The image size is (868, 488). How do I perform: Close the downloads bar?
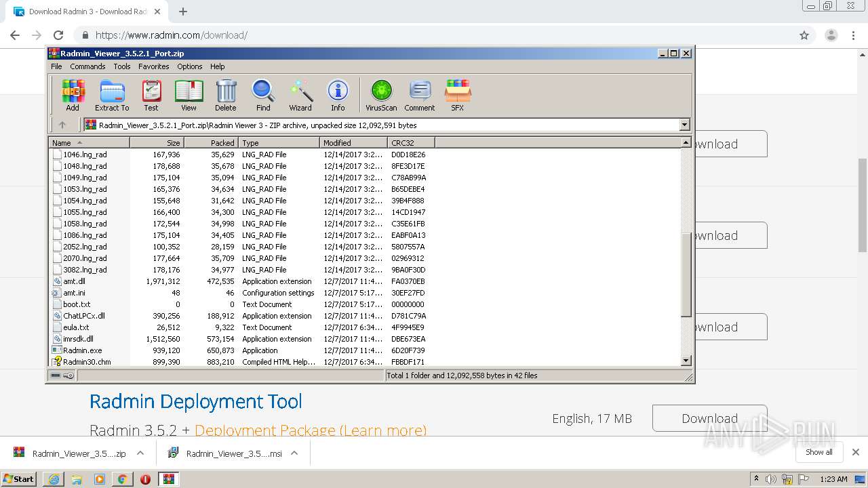[856, 452]
